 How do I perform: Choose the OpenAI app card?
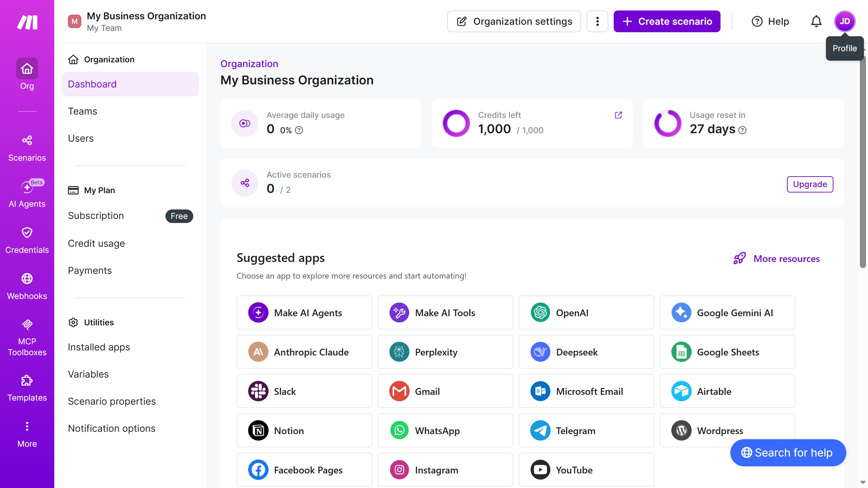(x=587, y=312)
